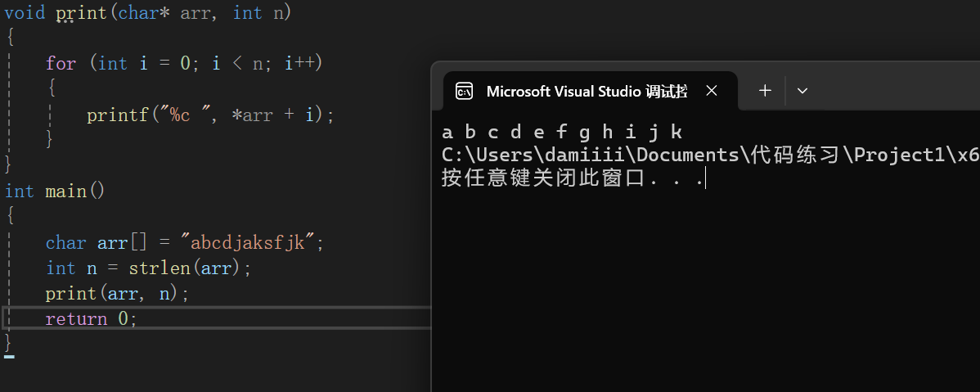
Task: Open a new terminal tab with plus button
Action: pyautogui.click(x=765, y=91)
